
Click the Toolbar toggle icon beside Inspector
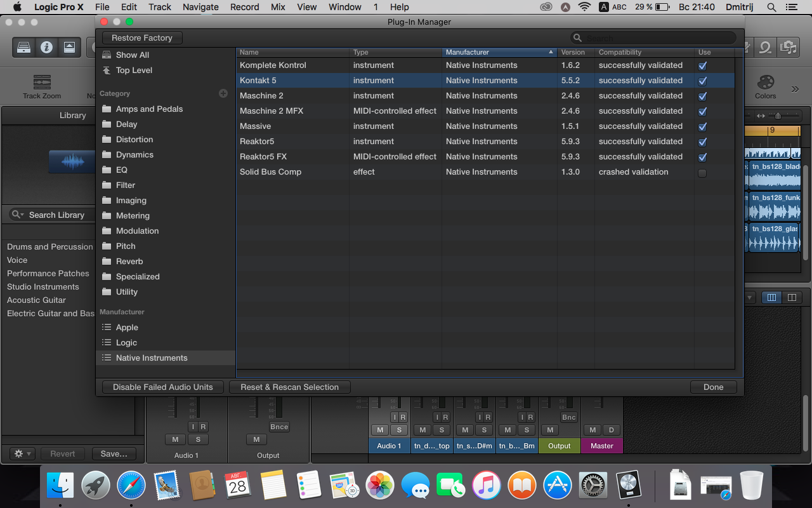coord(69,47)
